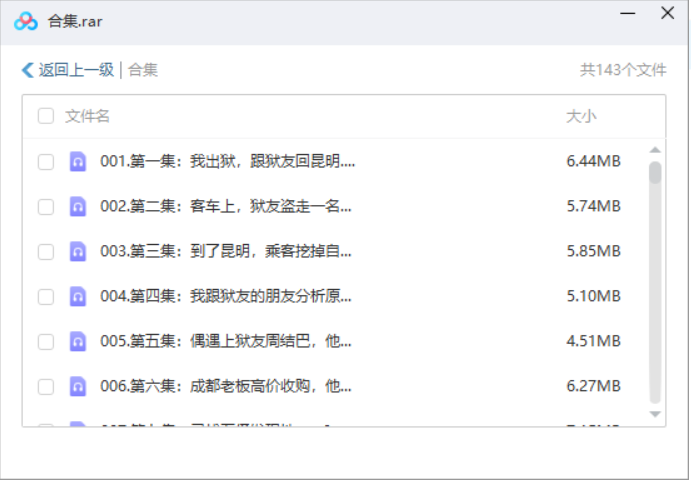Tick the checkbox for 006.第六集 file

46,386
